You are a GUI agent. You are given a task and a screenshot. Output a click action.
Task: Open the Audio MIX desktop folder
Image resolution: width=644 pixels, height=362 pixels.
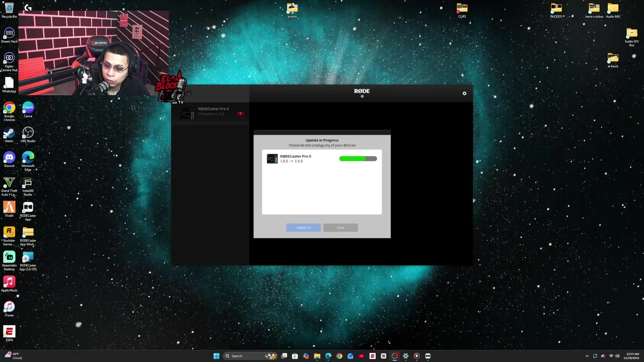click(x=613, y=10)
